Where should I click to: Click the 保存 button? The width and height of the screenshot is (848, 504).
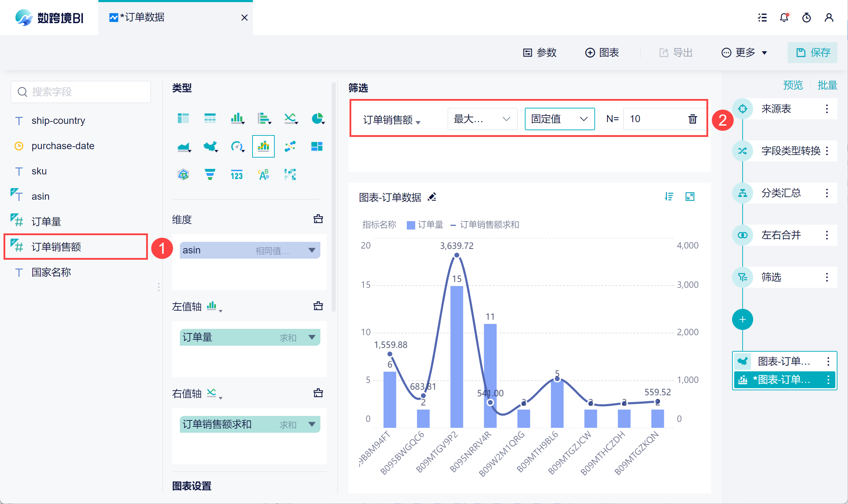pyautogui.click(x=812, y=53)
